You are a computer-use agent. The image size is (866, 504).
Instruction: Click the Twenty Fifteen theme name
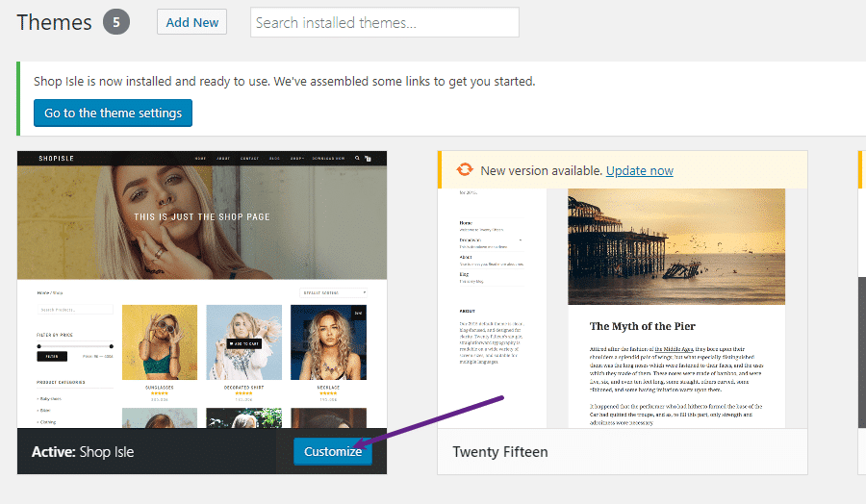tap(499, 451)
